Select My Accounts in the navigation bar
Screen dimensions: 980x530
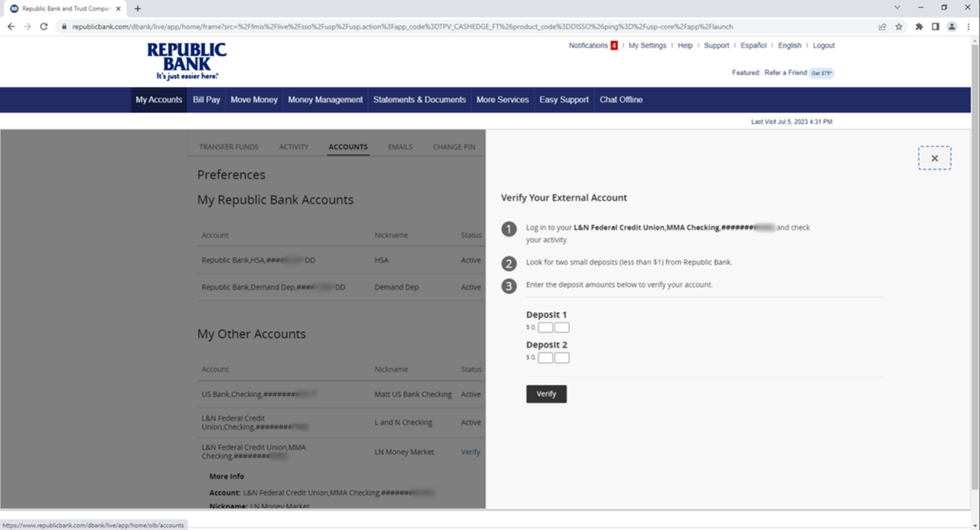click(x=159, y=100)
